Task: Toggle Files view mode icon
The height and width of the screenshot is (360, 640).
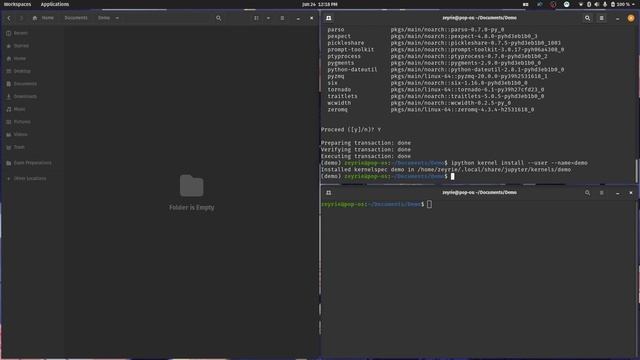Action: (256, 18)
